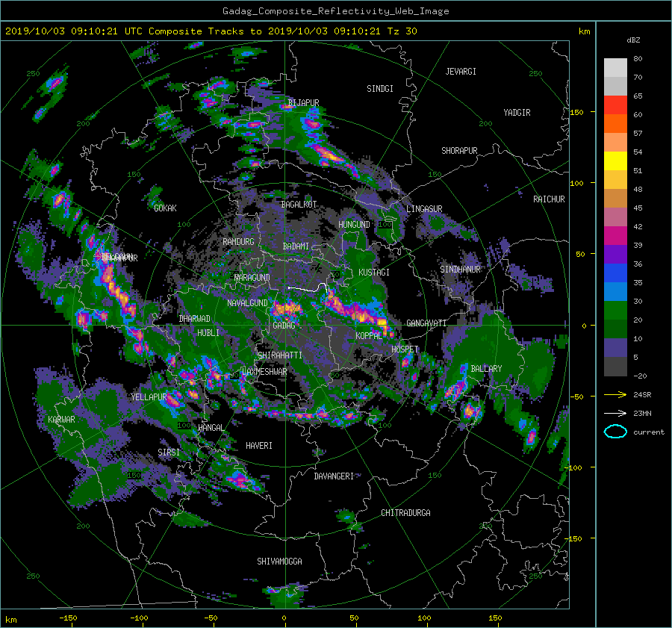The width and height of the screenshot is (672, 628).
Task: Click the JEVARGI city label
Action: [x=461, y=72]
